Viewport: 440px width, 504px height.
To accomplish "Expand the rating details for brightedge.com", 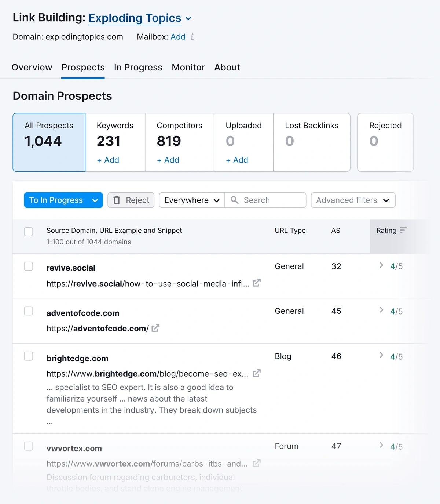I will point(381,355).
